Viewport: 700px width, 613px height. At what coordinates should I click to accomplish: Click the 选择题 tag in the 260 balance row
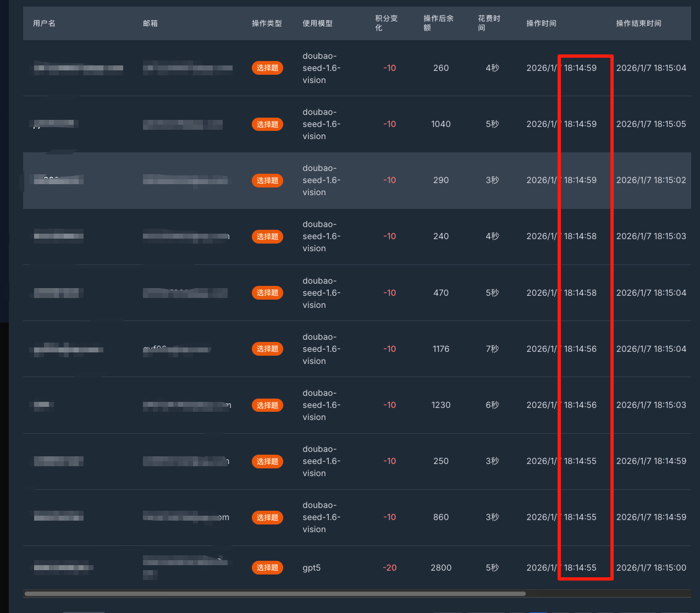click(x=267, y=68)
